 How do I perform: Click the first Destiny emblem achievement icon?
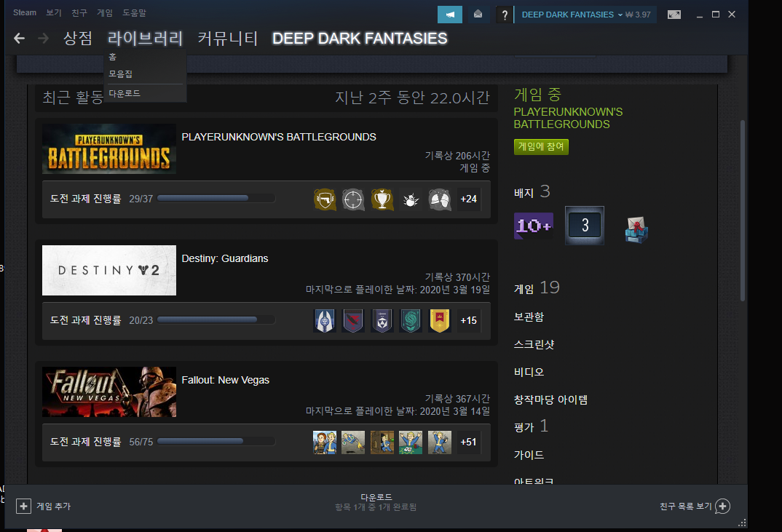pos(325,321)
